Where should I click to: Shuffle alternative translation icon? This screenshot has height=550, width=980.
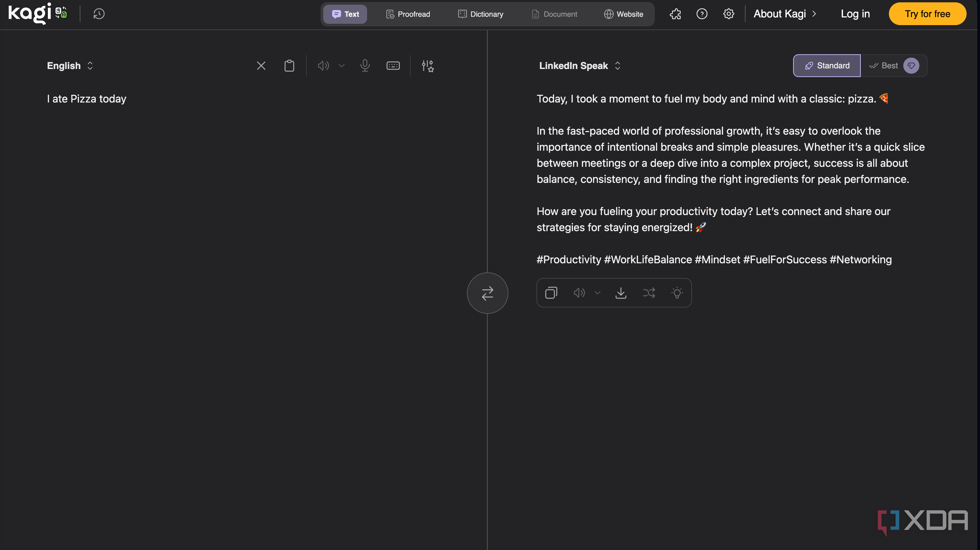(x=649, y=292)
